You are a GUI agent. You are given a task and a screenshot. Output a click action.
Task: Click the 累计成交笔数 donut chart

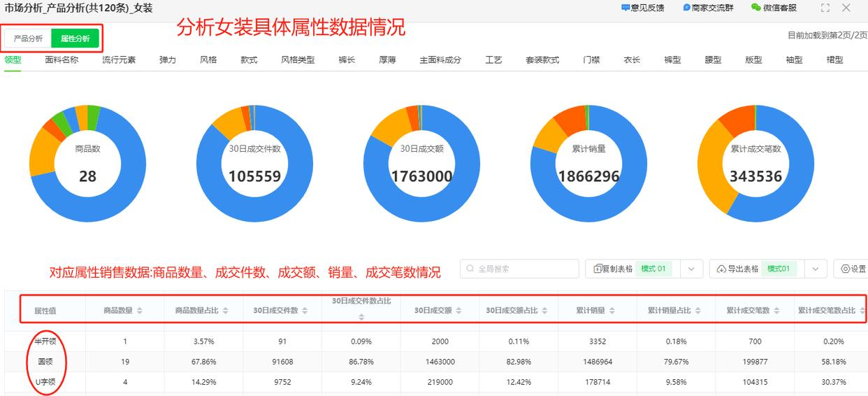pos(755,164)
